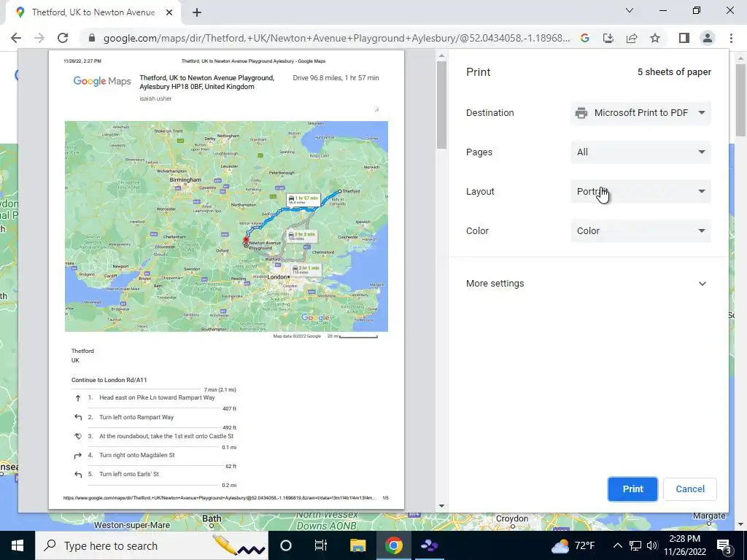Open the Color dropdown
747x560 pixels.
pyautogui.click(x=640, y=231)
